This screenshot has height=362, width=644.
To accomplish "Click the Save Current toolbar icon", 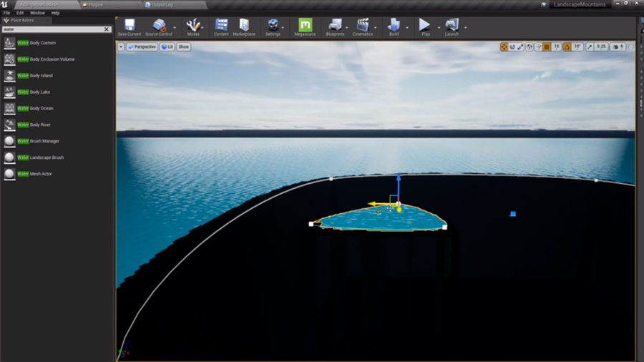I will tap(130, 25).
